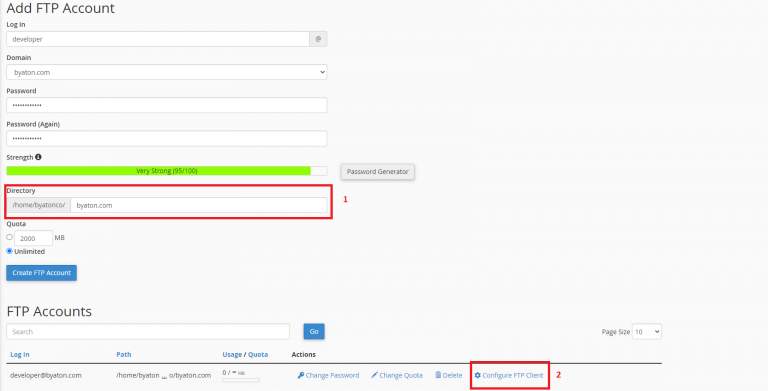Open the Domain dropdown showing byaton.com
Viewport: 768px width, 391px height.
tap(167, 73)
